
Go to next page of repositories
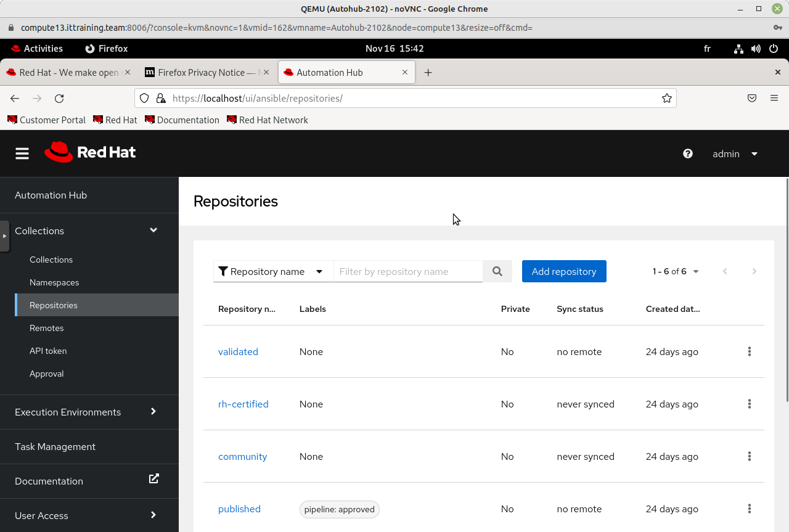(754, 271)
